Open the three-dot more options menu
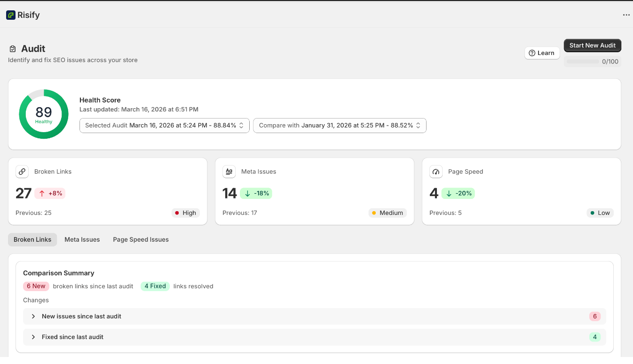Viewport: 633px width, 364px height. coord(626,15)
